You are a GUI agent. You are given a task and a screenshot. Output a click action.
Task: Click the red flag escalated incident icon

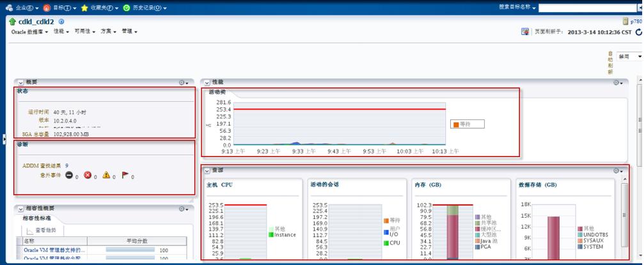[x=125, y=175]
